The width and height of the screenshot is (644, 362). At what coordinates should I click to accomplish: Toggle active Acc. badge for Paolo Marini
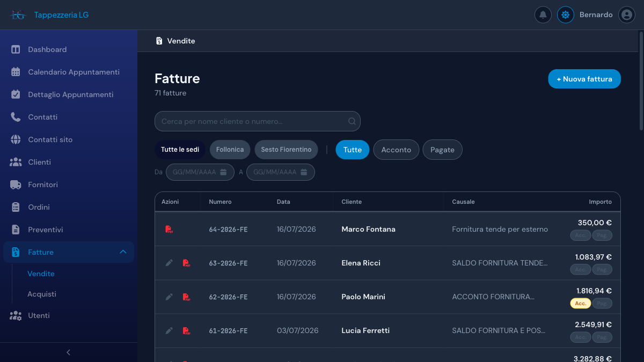(581, 303)
